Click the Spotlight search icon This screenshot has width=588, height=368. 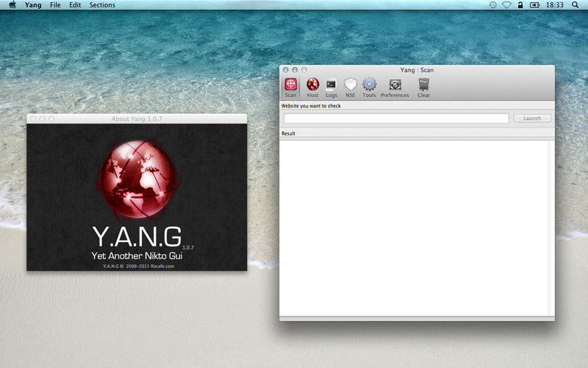click(x=576, y=5)
